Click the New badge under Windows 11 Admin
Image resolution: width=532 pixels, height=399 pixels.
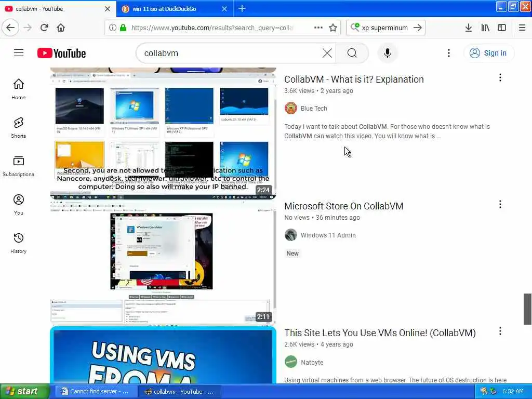292,254
